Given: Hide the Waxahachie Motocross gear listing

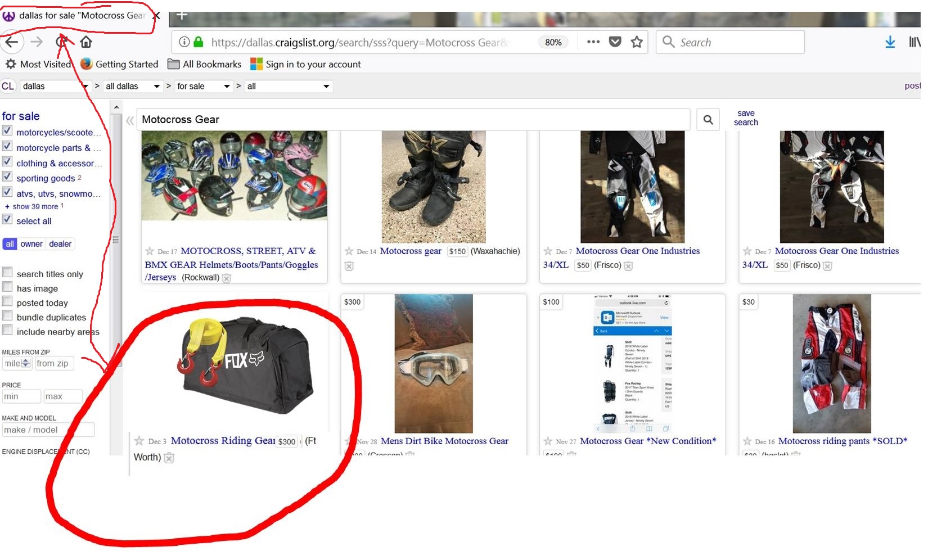Looking at the screenshot, I should [349, 266].
